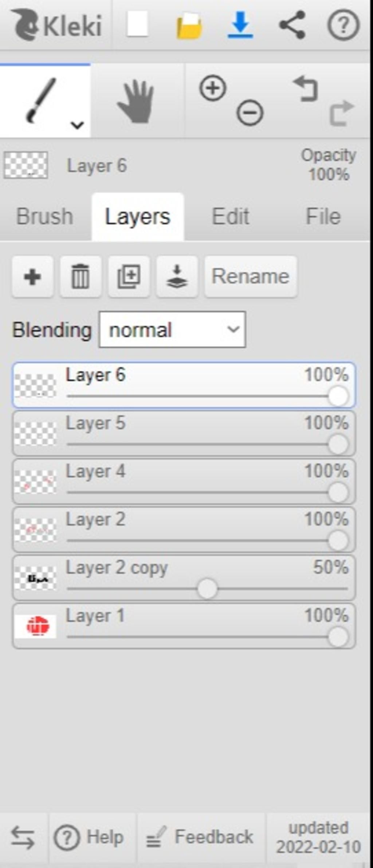Click the blue download/save icon
The height and width of the screenshot is (868, 373).
240,25
